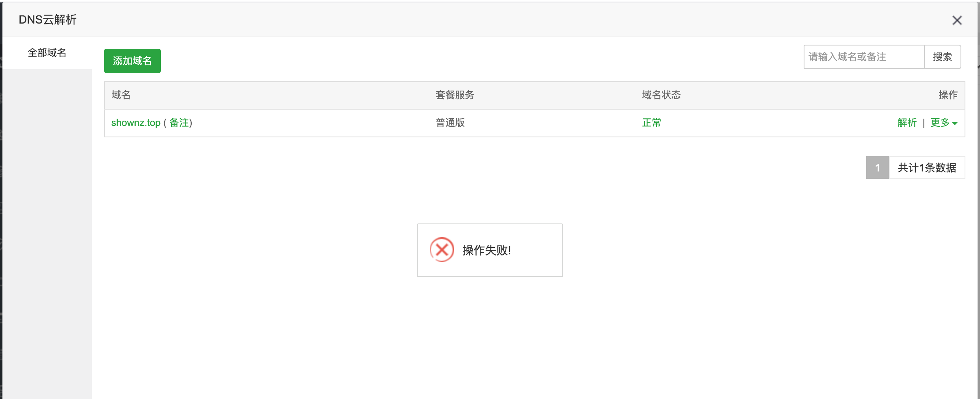Click the 普通版 plan cell
Screen dimensions: 980x399
pos(450,123)
